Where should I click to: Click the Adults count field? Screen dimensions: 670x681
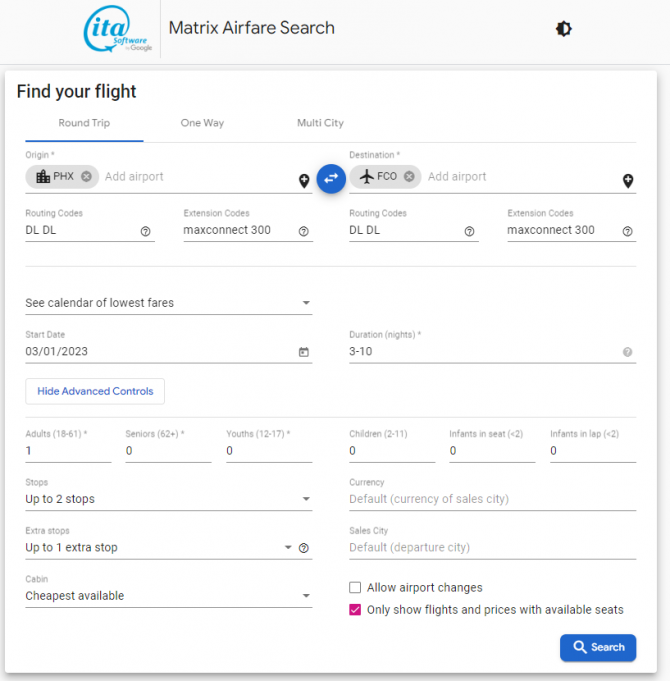point(68,451)
